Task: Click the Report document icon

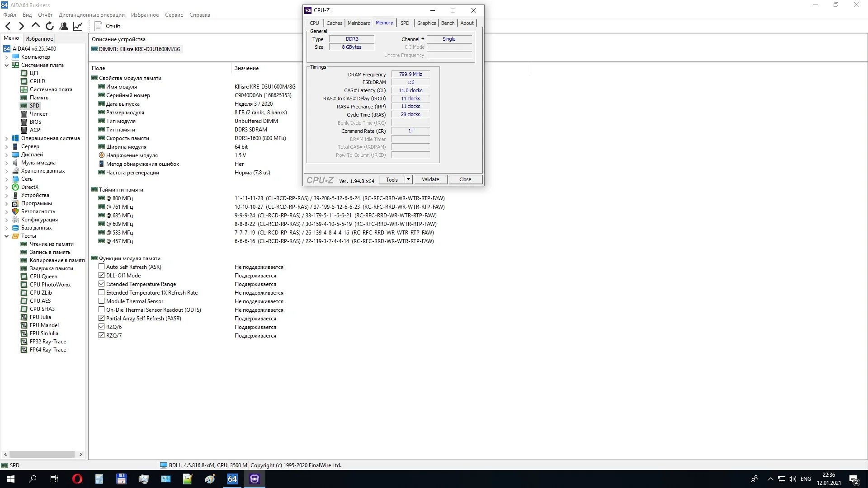Action: click(x=98, y=26)
